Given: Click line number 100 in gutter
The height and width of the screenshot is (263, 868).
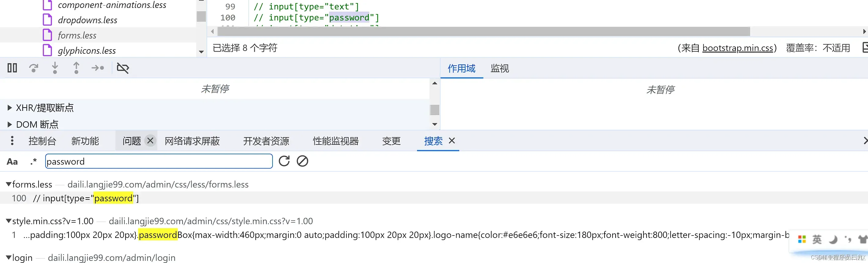Looking at the screenshot, I should click(x=228, y=17).
